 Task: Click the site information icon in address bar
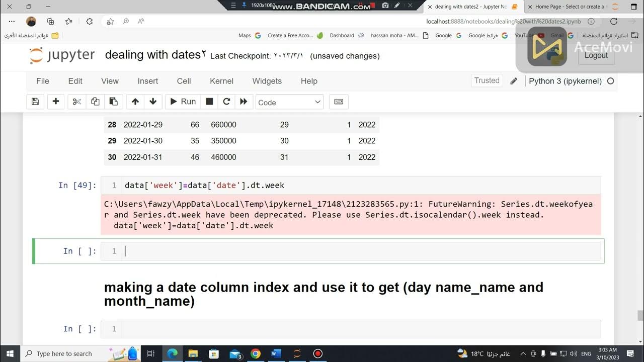[x=591, y=22]
